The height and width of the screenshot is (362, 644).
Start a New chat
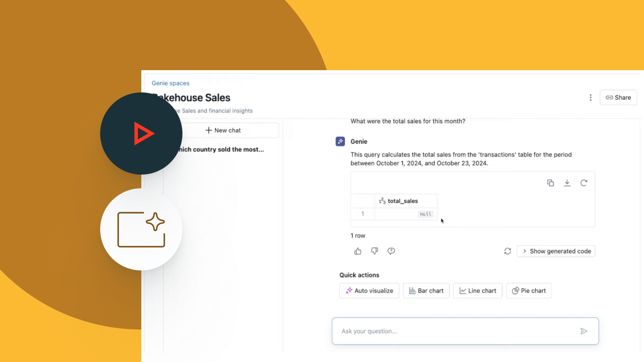click(x=223, y=130)
